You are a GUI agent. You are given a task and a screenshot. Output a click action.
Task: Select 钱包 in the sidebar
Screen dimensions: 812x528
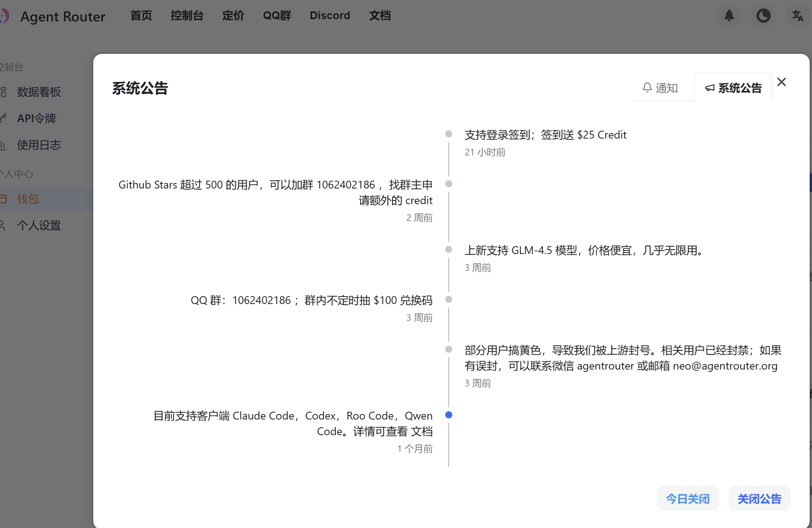tap(28, 199)
